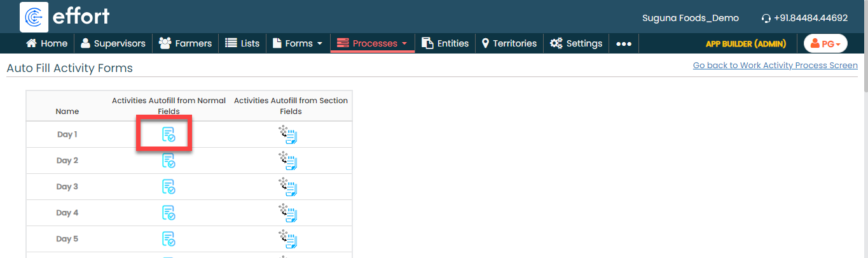
Task: Open Day 4 normal fields autofill icon
Action: [169, 213]
